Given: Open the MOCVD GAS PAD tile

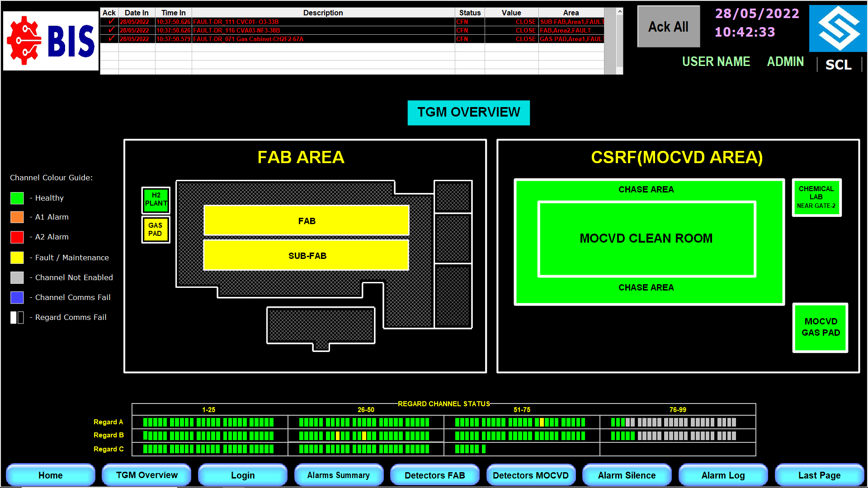Looking at the screenshot, I should point(821,328).
